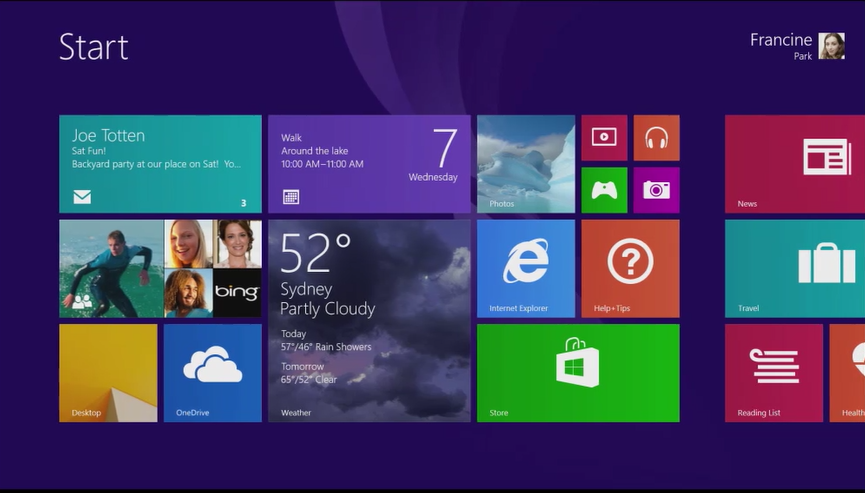Viewport: 865px width, 493px height.
Task: Launch Internet Explorer tile
Action: click(526, 268)
